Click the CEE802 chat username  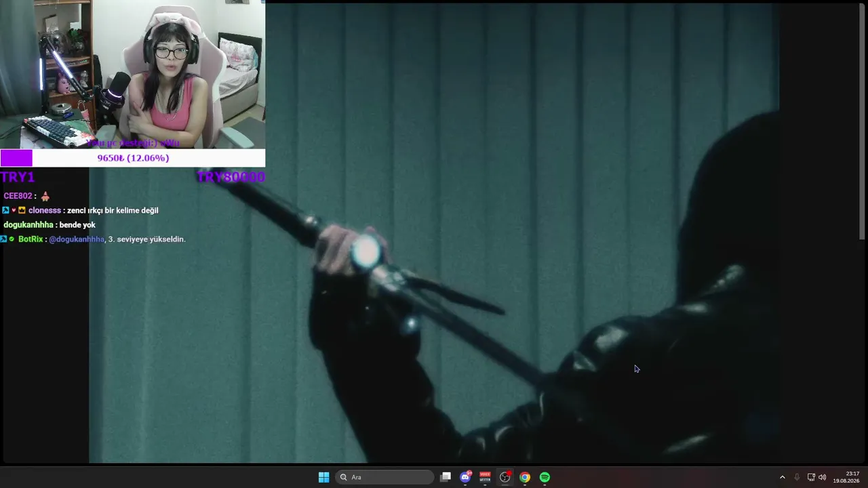point(18,196)
